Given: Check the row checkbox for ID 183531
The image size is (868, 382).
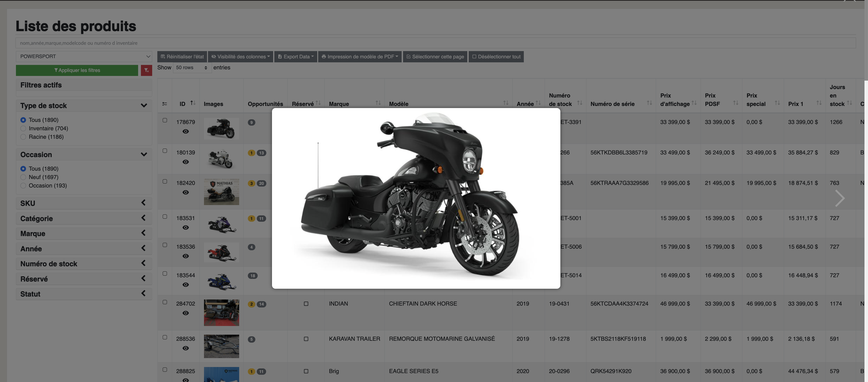Looking at the screenshot, I should pyautogui.click(x=165, y=217).
